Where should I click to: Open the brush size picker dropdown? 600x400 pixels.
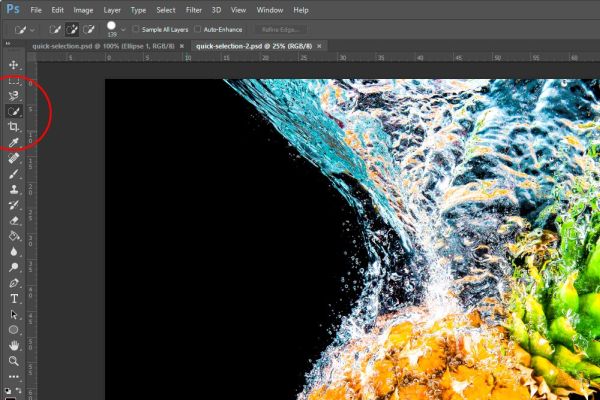tap(123, 29)
